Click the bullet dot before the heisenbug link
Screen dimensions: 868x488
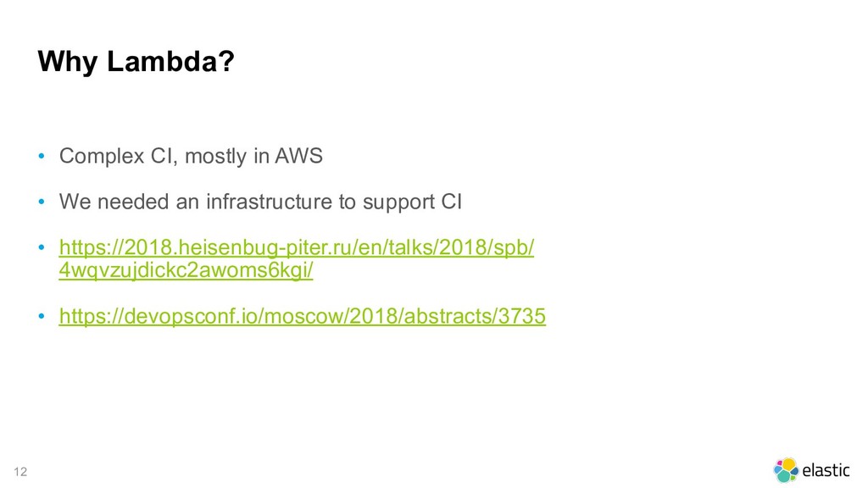[42, 247]
